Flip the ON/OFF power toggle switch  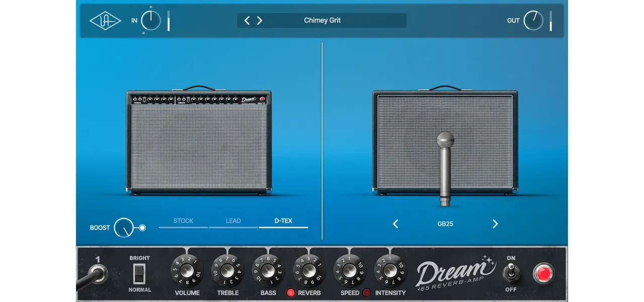pyautogui.click(x=511, y=274)
